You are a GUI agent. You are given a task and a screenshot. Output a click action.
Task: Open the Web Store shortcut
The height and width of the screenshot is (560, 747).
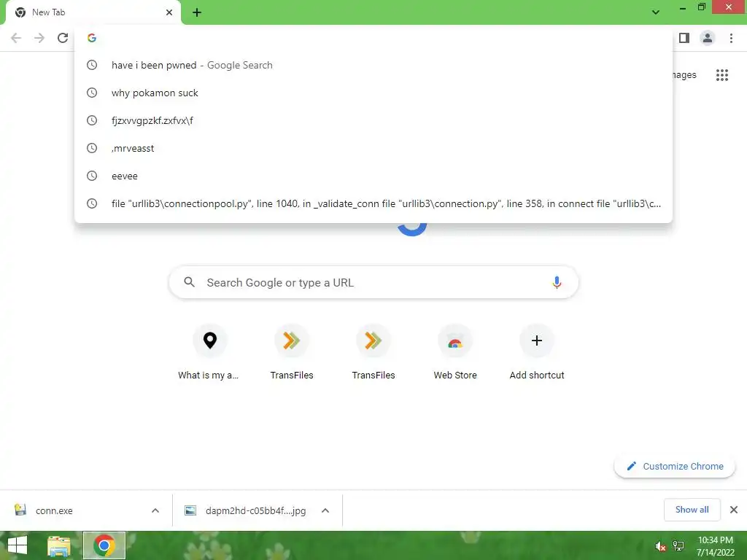click(x=455, y=352)
